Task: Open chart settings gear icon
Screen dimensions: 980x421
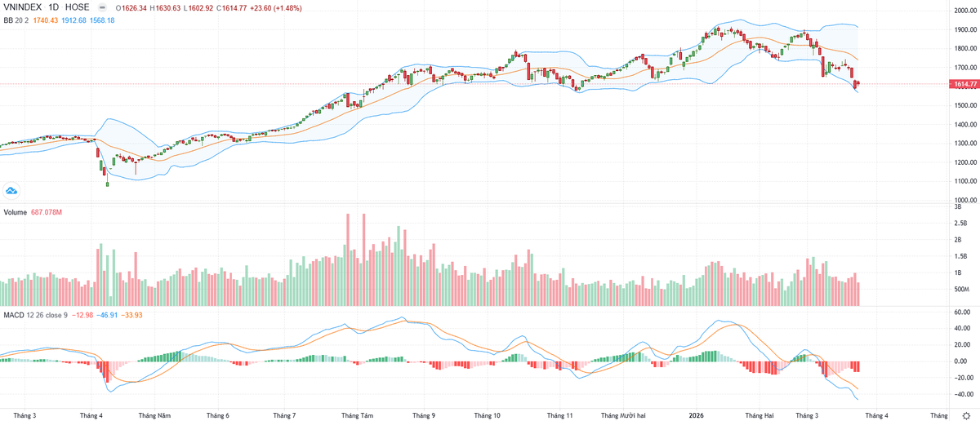Action: pos(966,414)
